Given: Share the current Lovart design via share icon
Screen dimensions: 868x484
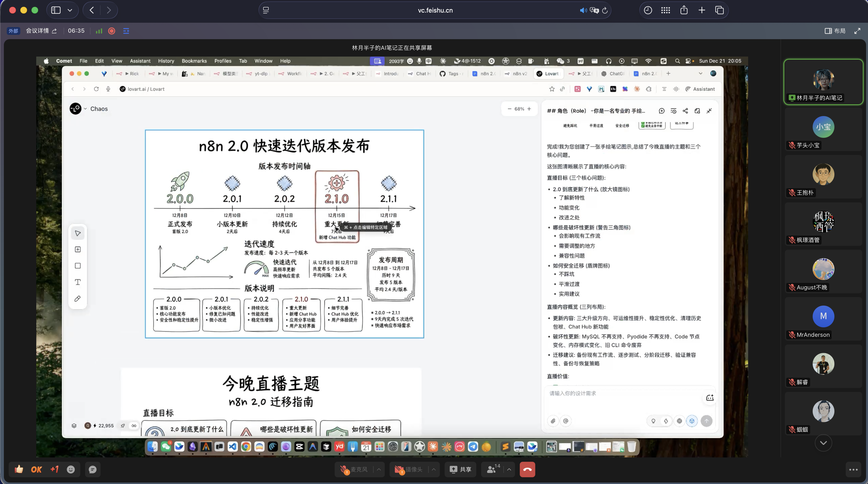Looking at the screenshot, I should coord(686,110).
